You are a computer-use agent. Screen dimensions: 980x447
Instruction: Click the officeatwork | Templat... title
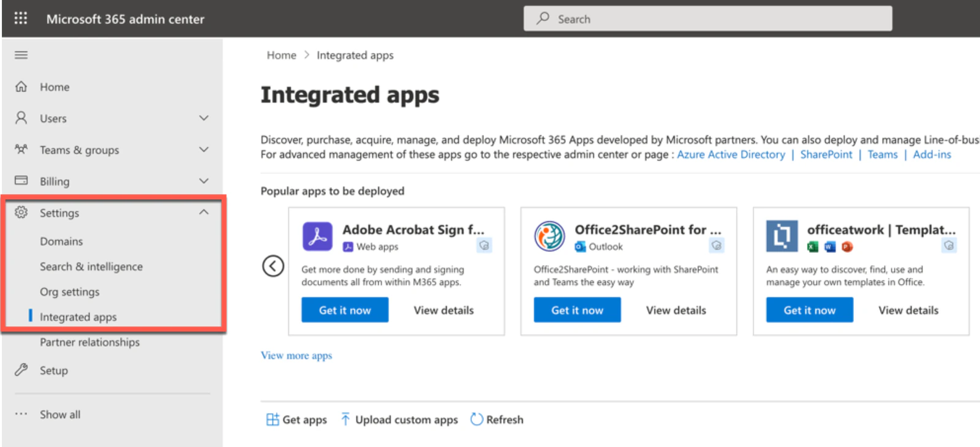point(881,230)
